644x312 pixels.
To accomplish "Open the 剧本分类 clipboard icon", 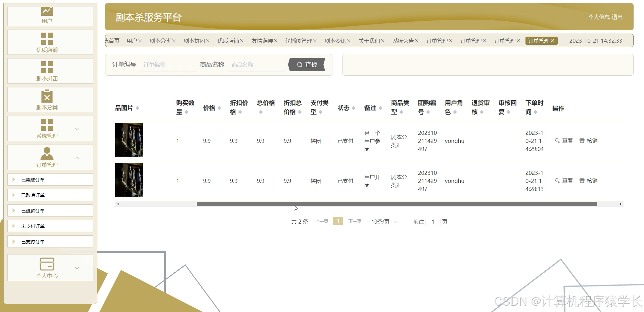I will pyautogui.click(x=47, y=96).
